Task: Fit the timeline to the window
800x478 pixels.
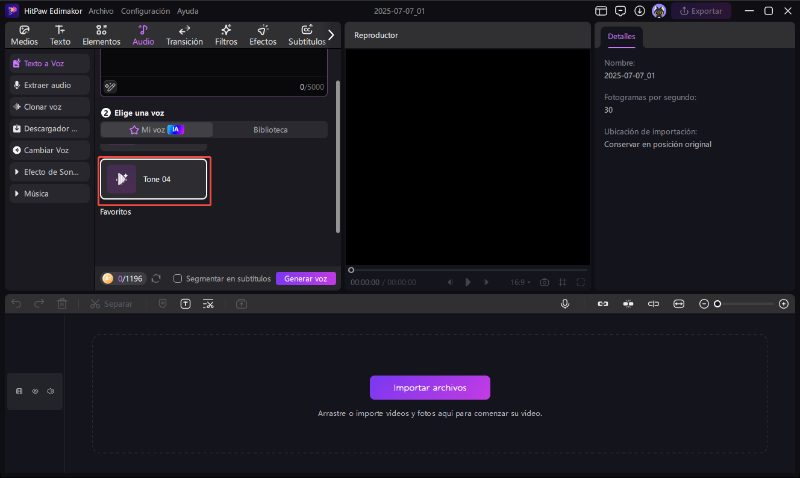Action: 679,304
